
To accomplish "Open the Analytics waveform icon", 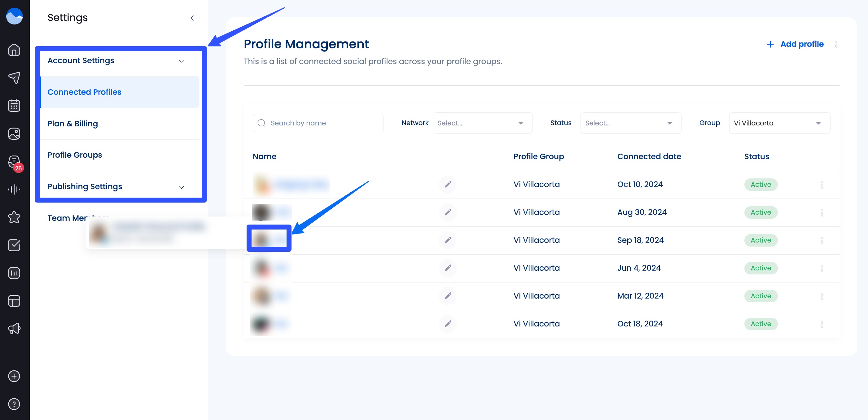I will [x=14, y=189].
